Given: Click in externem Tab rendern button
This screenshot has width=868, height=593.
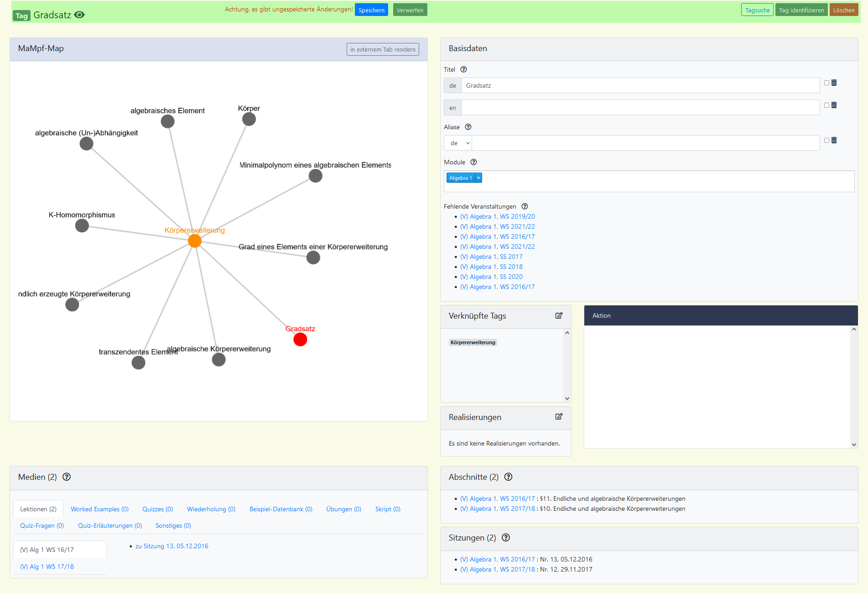Looking at the screenshot, I should tap(383, 49).
